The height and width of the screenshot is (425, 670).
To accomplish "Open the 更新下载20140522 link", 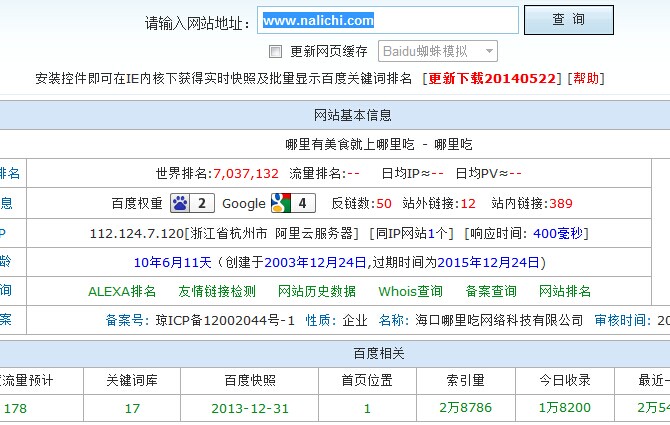I will click(492, 79).
